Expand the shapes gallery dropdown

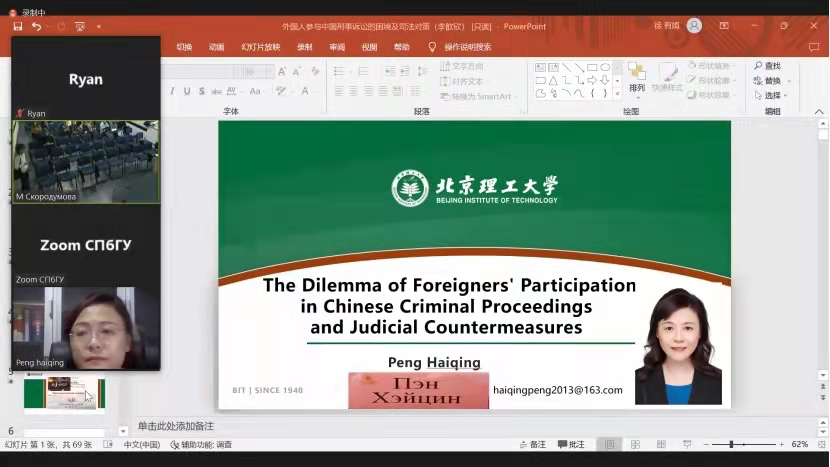(x=618, y=94)
